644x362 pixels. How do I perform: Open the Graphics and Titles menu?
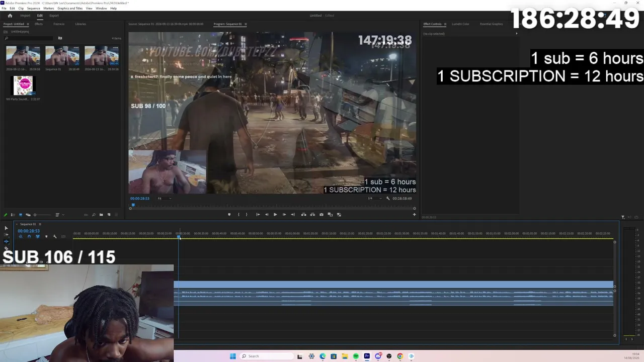(70, 9)
